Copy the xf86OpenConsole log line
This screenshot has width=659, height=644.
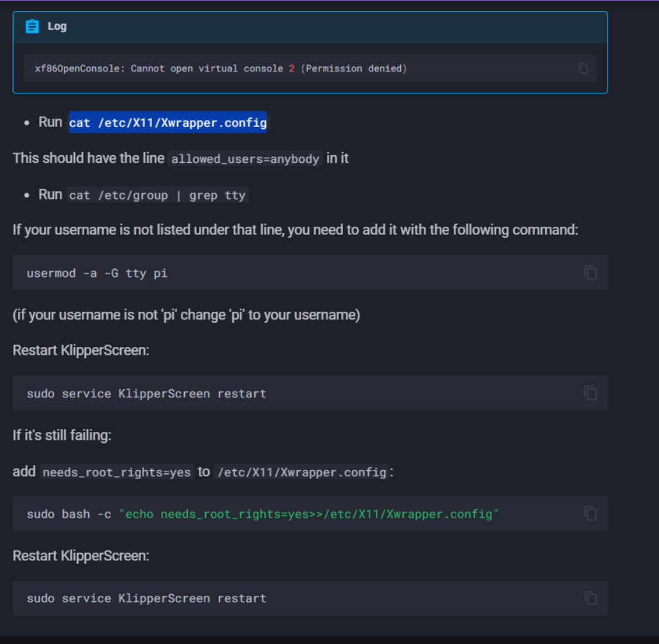pyautogui.click(x=582, y=68)
